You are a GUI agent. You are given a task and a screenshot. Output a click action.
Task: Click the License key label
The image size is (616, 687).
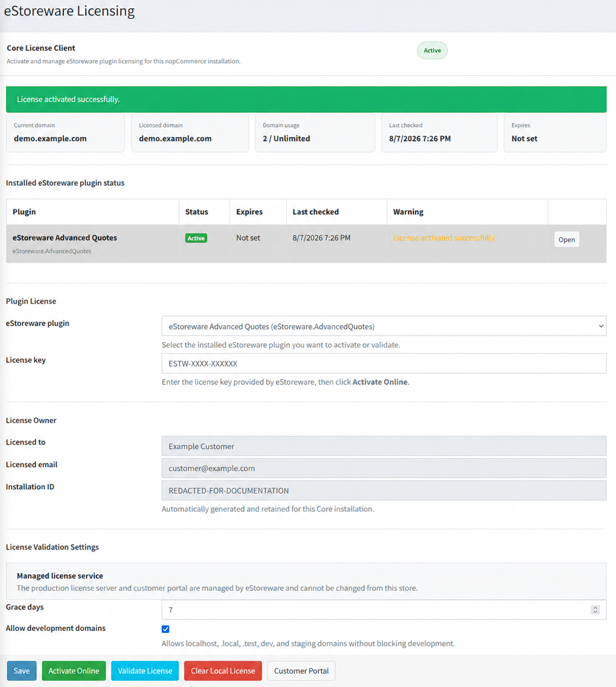pyautogui.click(x=26, y=360)
